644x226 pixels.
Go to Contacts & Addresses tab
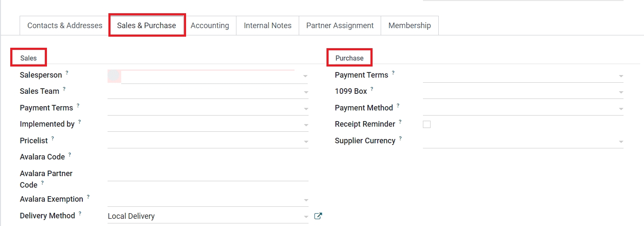pos(65,26)
